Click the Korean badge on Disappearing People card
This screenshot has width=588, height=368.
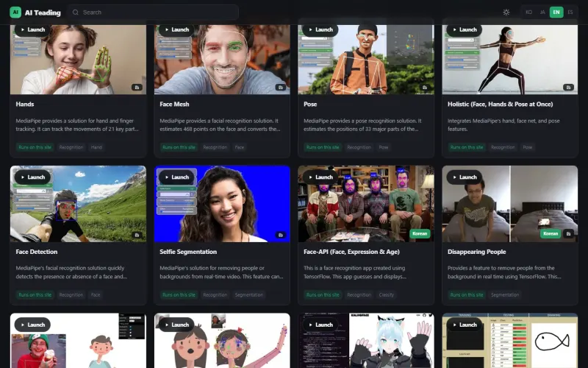click(551, 233)
